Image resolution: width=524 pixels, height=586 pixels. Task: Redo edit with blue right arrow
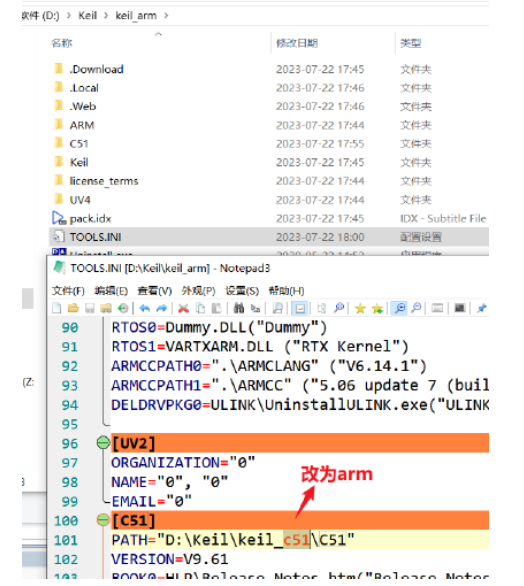click(x=161, y=308)
